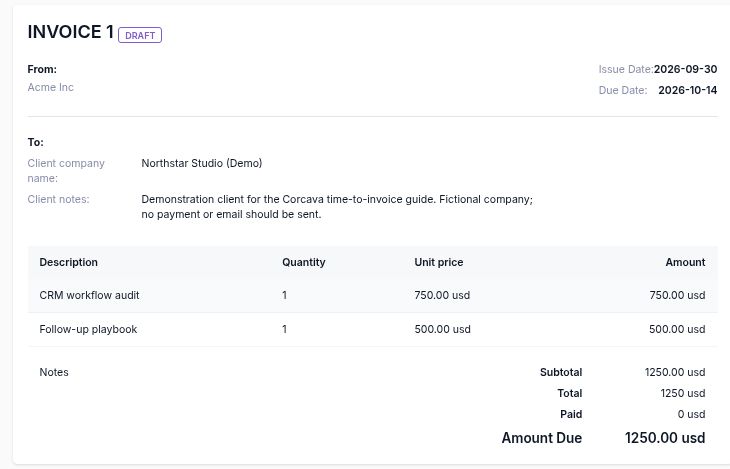Click the 500.00 usd amount cell
This screenshot has height=469, width=730.
point(677,329)
